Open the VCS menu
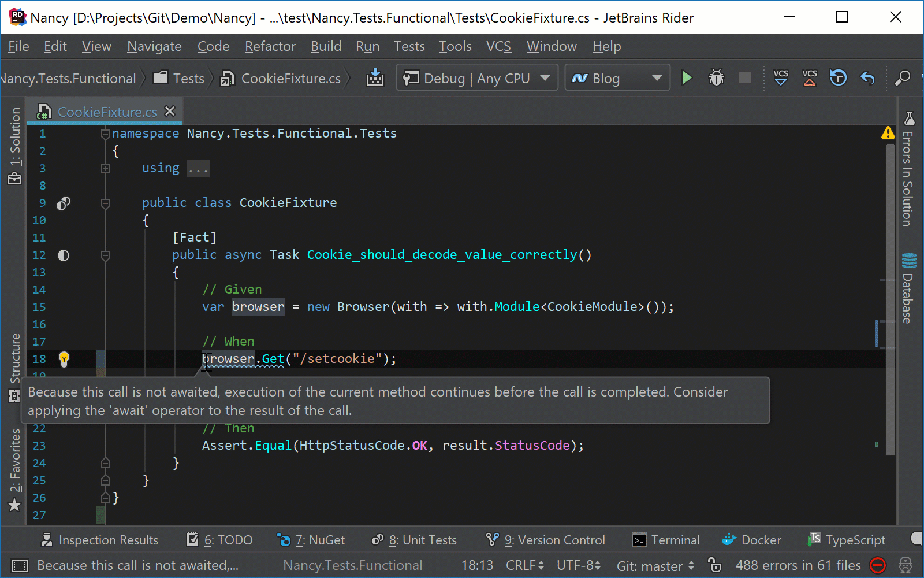 (498, 46)
